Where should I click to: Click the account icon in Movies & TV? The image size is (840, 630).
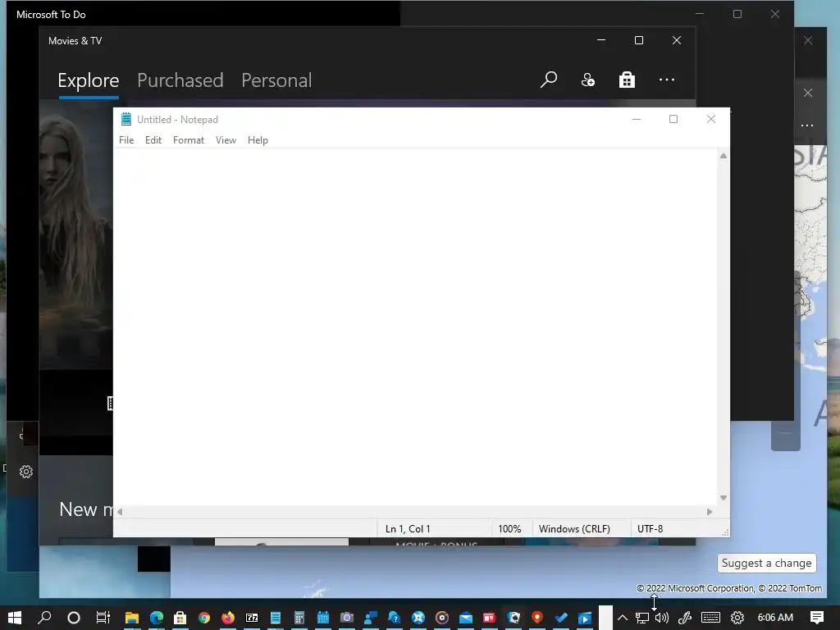pyautogui.click(x=587, y=80)
